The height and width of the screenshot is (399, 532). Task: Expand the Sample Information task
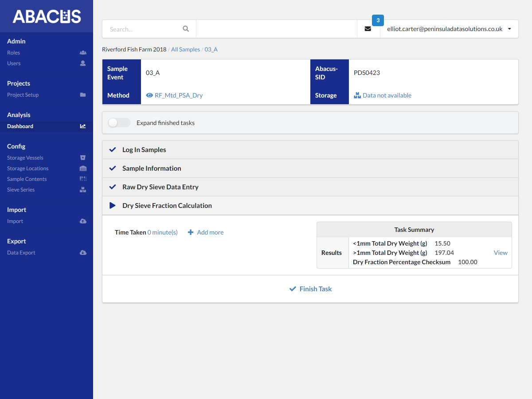[x=310, y=168]
